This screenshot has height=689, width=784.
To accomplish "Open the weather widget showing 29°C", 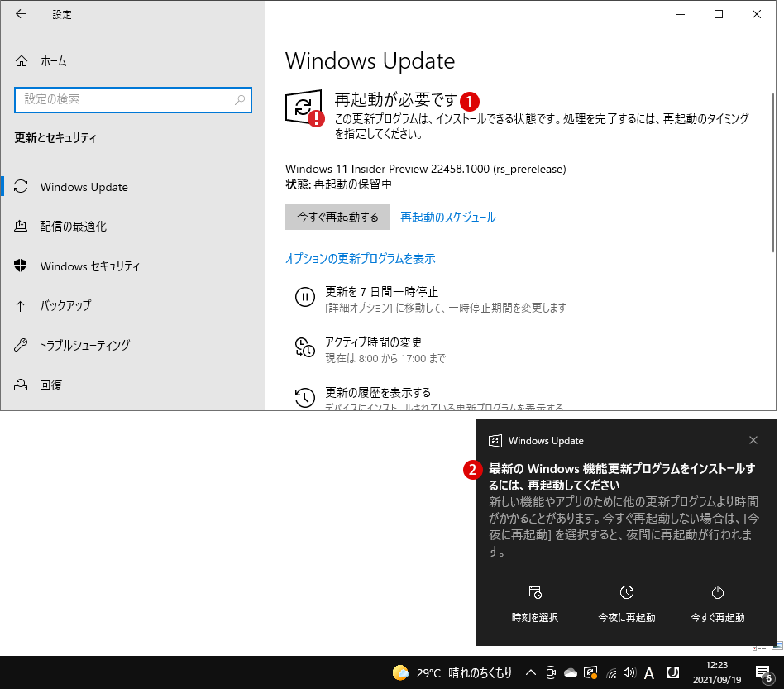I will tap(452, 673).
